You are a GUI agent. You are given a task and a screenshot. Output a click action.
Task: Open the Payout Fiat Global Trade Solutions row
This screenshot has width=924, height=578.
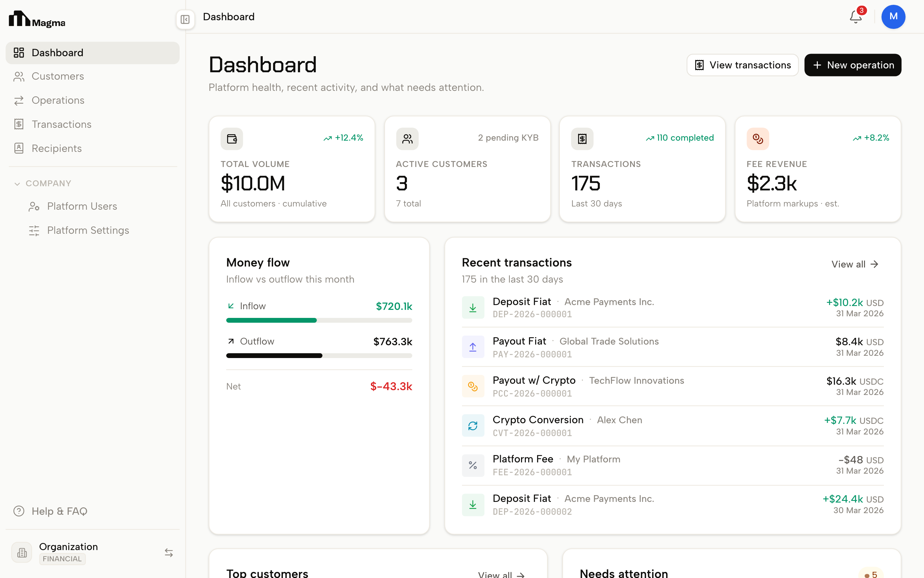tap(672, 347)
